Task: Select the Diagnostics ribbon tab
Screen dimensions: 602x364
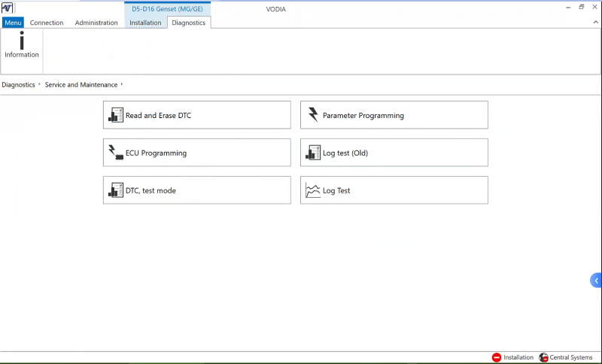Action: (188, 23)
